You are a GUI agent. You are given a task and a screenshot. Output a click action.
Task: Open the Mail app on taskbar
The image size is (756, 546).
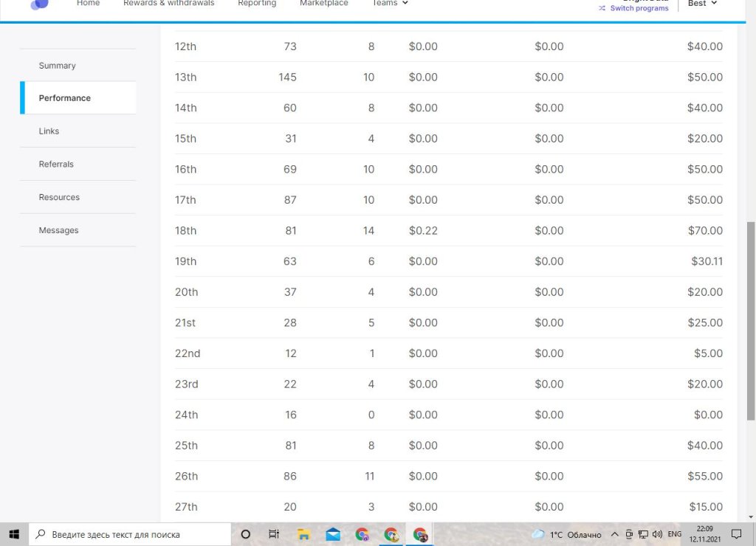[333, 534]
